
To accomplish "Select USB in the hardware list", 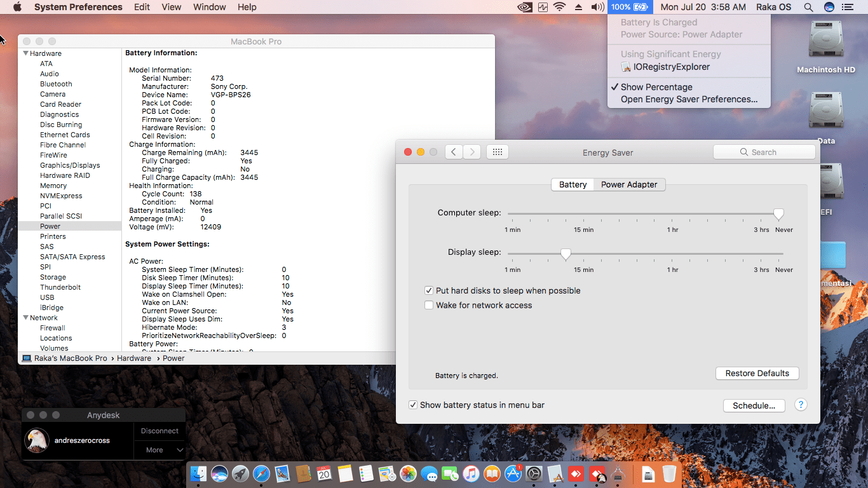I will click(x=47, y=297).
